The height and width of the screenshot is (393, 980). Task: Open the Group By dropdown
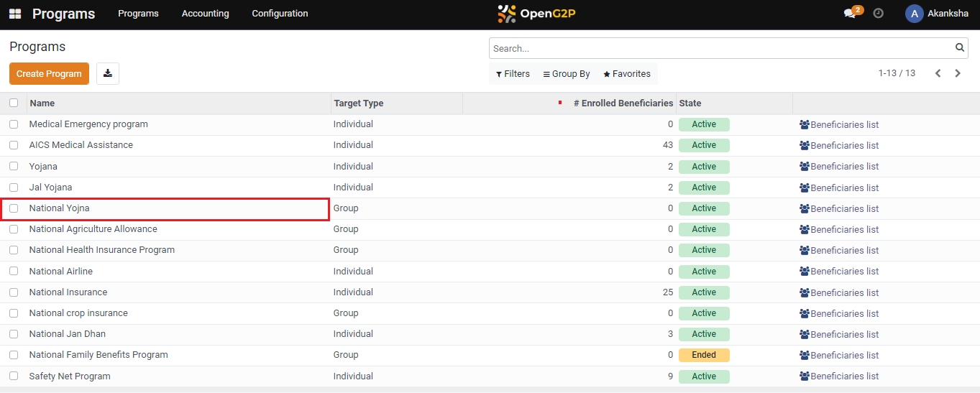coord(567,74)
